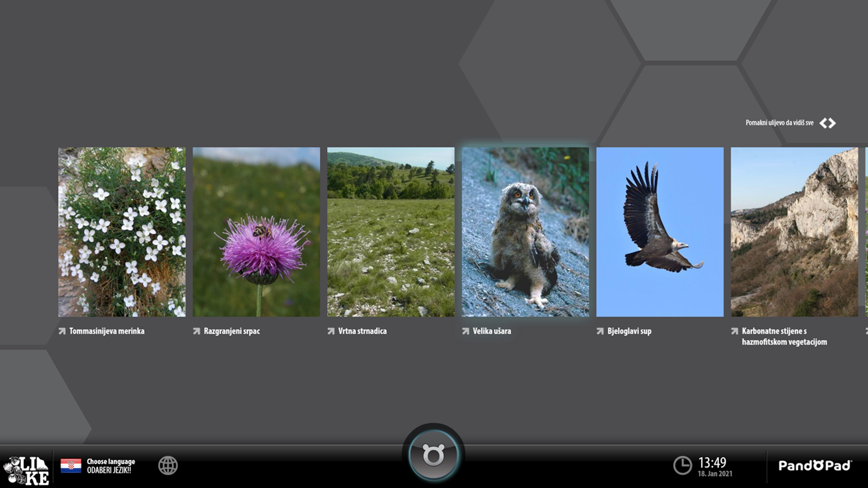Click Karbonatne stijene s hazmofitskom vegetacijom caption
868x488 pixels.
coord(784,337)
